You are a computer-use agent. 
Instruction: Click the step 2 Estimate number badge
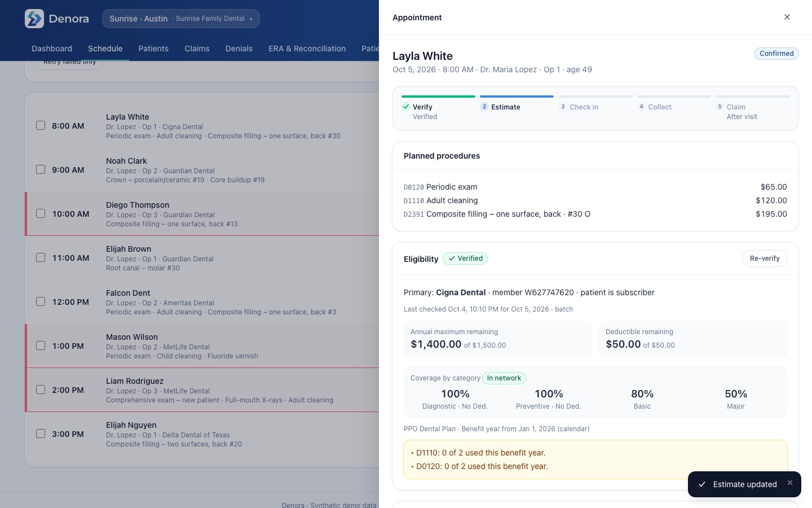pyautogui.click(x=484, y=107)
